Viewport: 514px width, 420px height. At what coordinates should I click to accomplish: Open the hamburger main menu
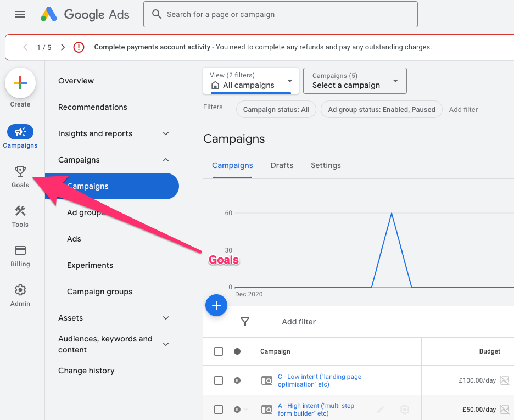click(20, 14)
